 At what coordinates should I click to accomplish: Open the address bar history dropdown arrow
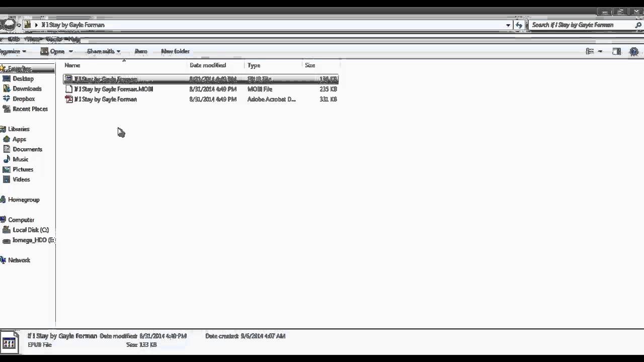point(508,25)
